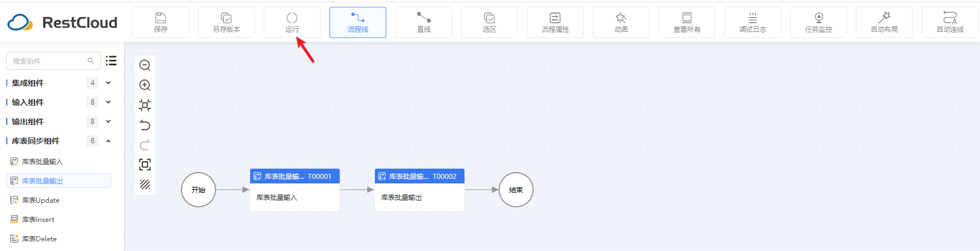The image size is (980, 251).
Task: Click the 输入组件 category label
Action: (28, 102)
